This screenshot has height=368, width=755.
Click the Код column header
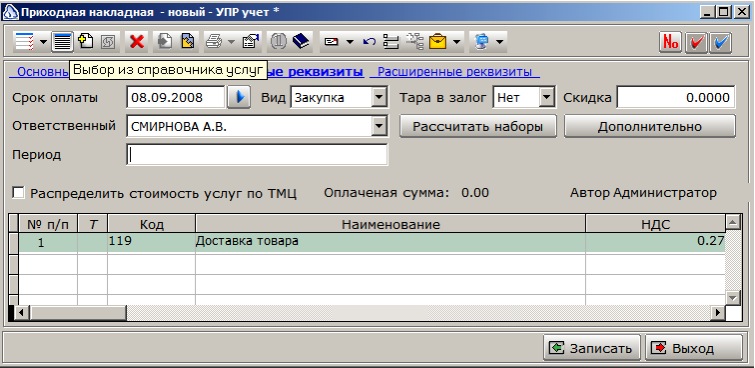click(x=152, y=224)
